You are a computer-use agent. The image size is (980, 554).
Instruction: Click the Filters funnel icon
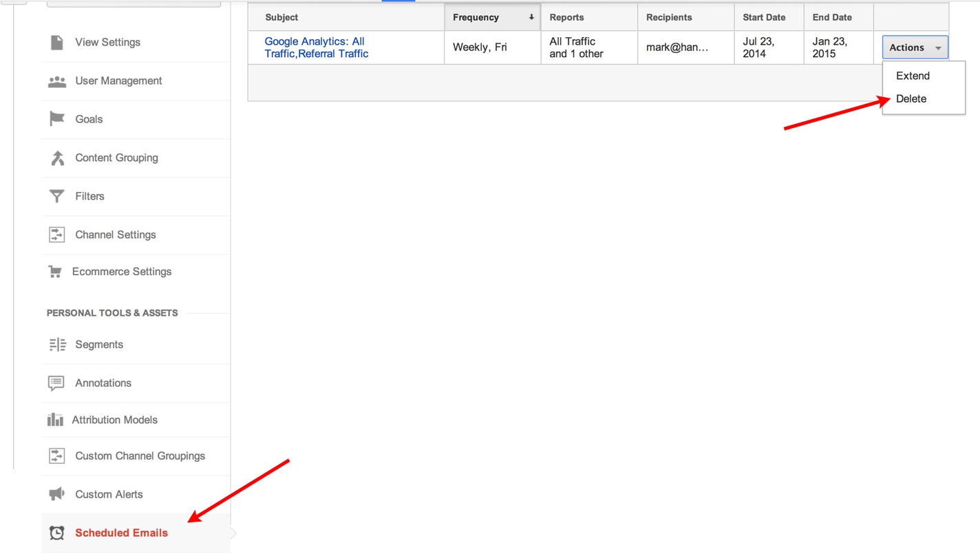tap(57, 196)
